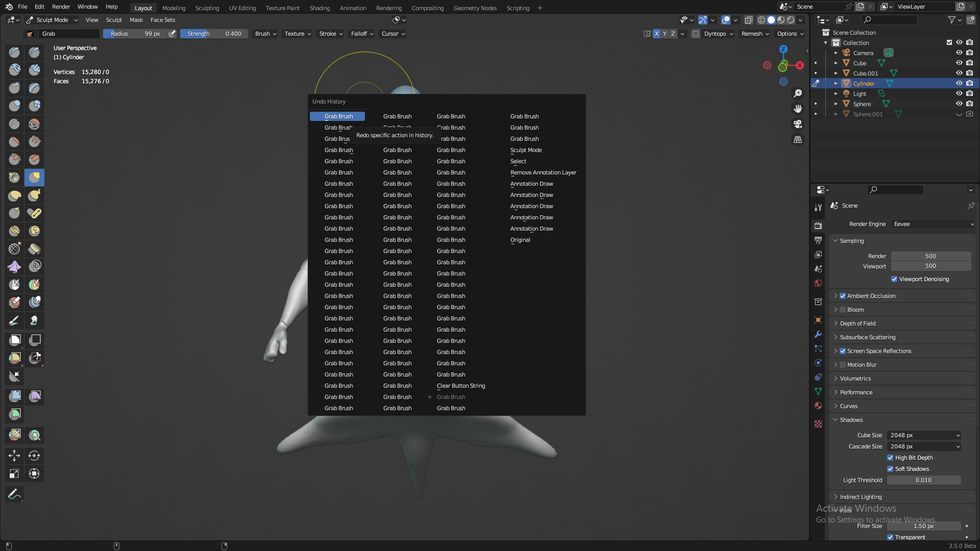Select the Move transform tool
Image resolution: width=980 pixels, height=551 pixels.
(x=14, y=456)
